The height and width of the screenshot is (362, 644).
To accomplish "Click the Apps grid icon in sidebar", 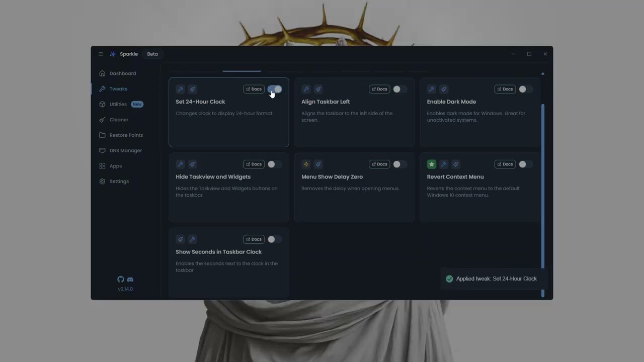I will 102,166.
